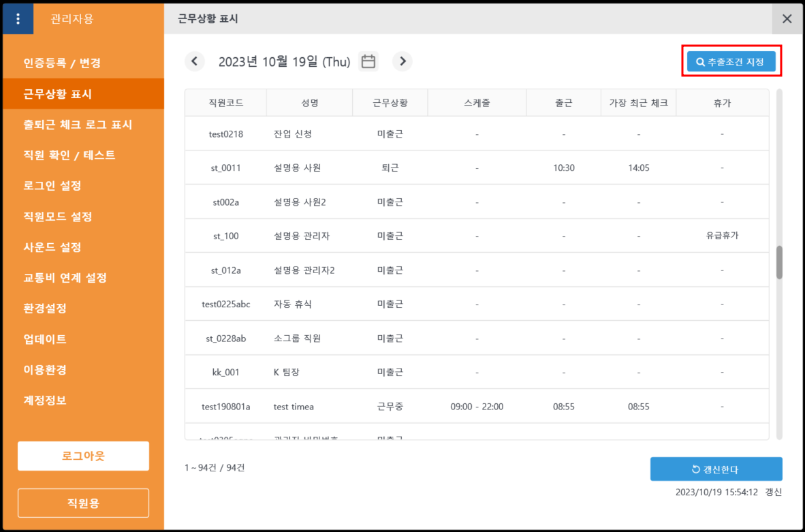
Task: Click the table's vertical scrollbar thumb
Action: (779, 262)
